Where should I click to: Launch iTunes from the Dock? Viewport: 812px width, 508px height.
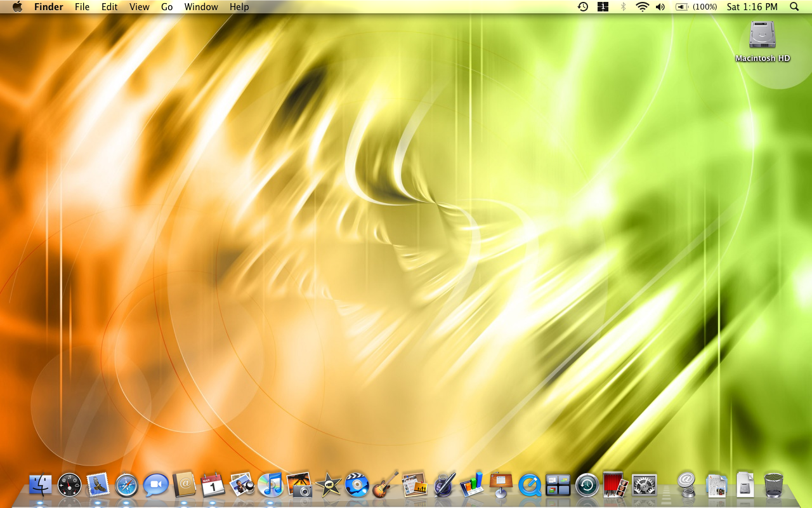pos(270,486)
